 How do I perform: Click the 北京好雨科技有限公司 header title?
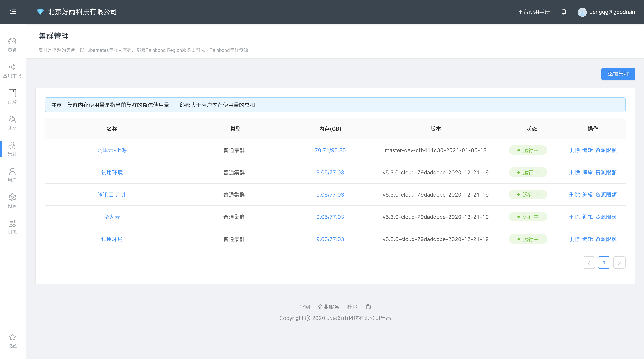tap(82, 12)
